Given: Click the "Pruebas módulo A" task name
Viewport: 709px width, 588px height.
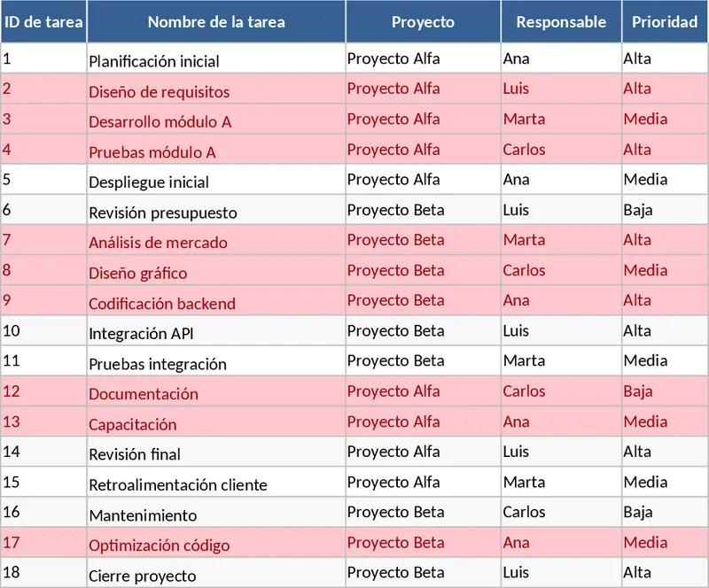Looking at the screenshot, I should (x=152, y=152).
